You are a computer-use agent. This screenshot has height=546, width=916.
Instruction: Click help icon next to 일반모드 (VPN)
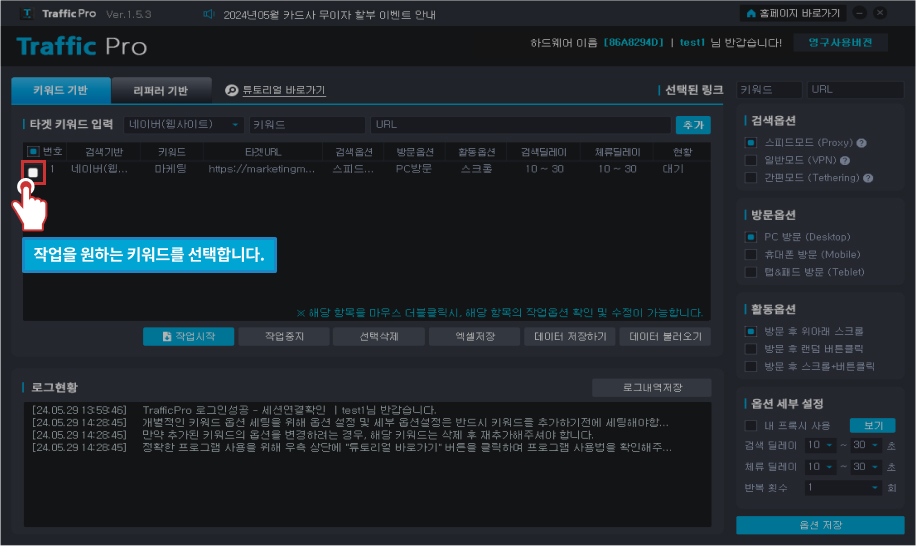(x=846, y=160)
